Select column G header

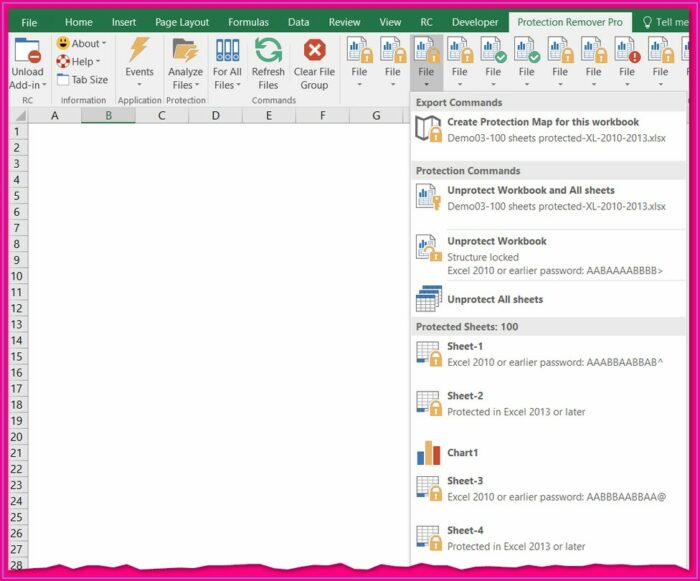coord(376,116)
